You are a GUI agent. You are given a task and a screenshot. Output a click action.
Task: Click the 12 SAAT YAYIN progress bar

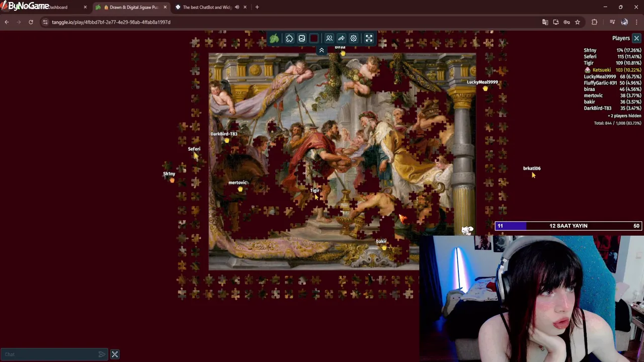click(x=569, y=226)
